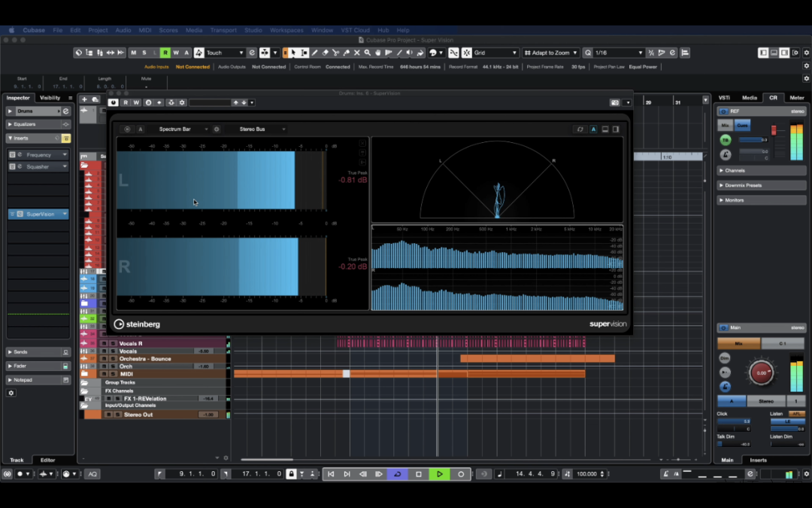Click the tempo value 100.000 field
812x508 pixels.
(587, 474)
